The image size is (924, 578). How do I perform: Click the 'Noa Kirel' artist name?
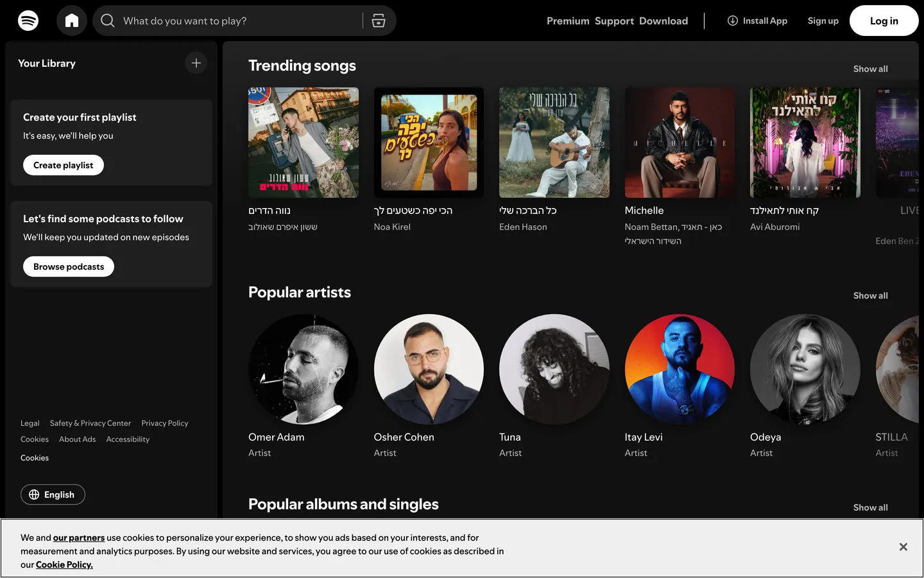point(392,227)
